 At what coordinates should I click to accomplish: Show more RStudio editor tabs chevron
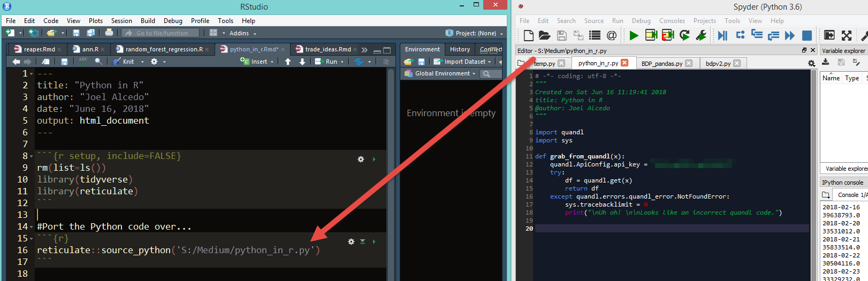(364, 49)
